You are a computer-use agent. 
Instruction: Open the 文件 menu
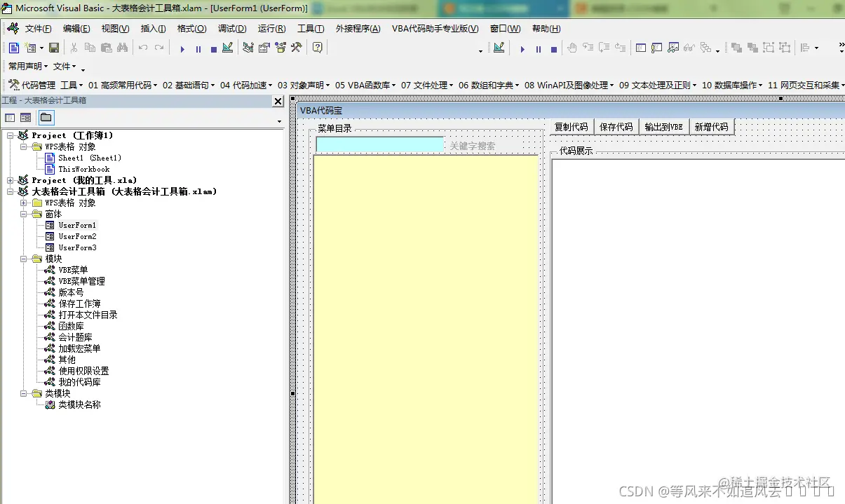[x=38, y=29]
